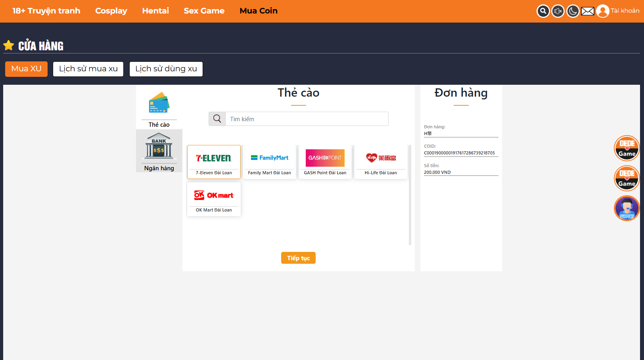
Task: Switch to Lịch sử mua xu tab
Action: tap(88, 69)
